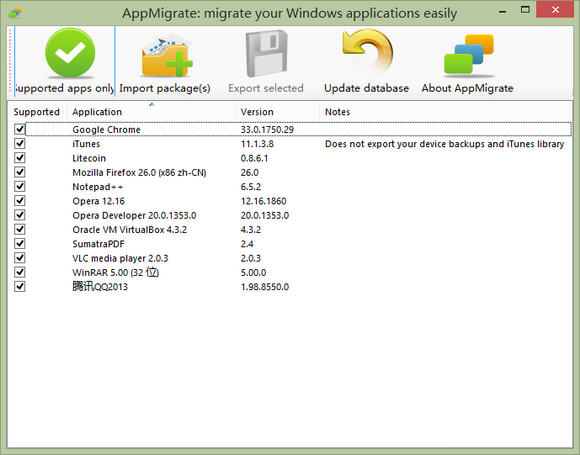Sort by the Supported column header

(x=37, y=112)
